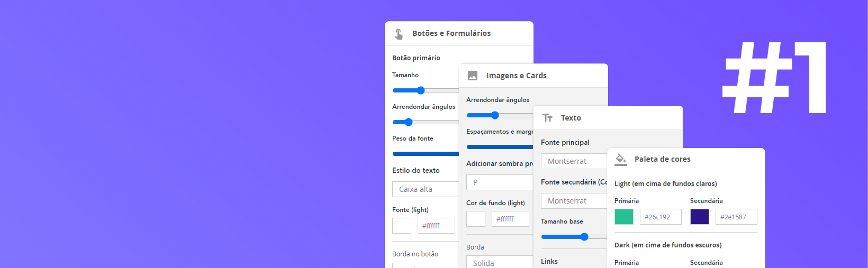Click the paint bucket icon beside Paleta de cores
The height and width of the screenshot is (268, 868).
coord(621,159)
